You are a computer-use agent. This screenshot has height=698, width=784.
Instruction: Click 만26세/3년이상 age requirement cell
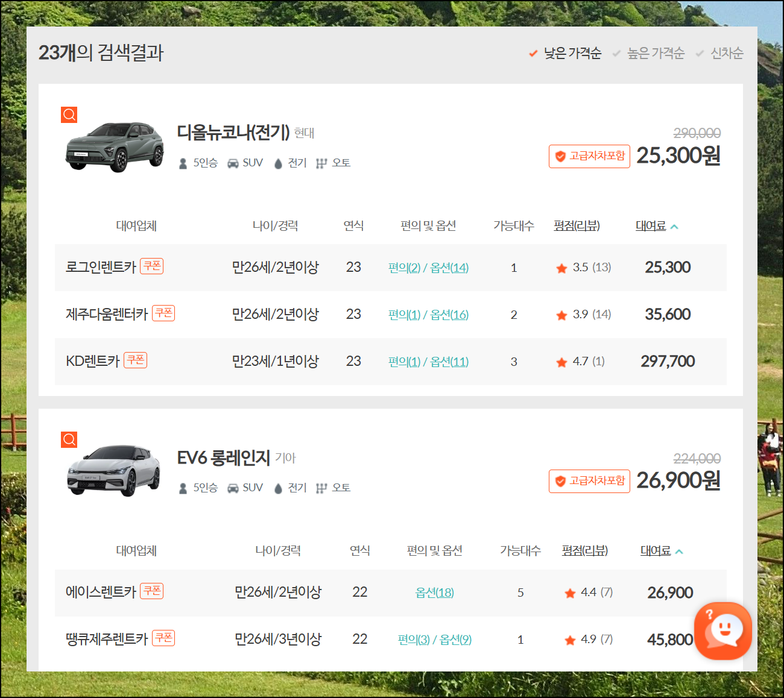[278, 639]
